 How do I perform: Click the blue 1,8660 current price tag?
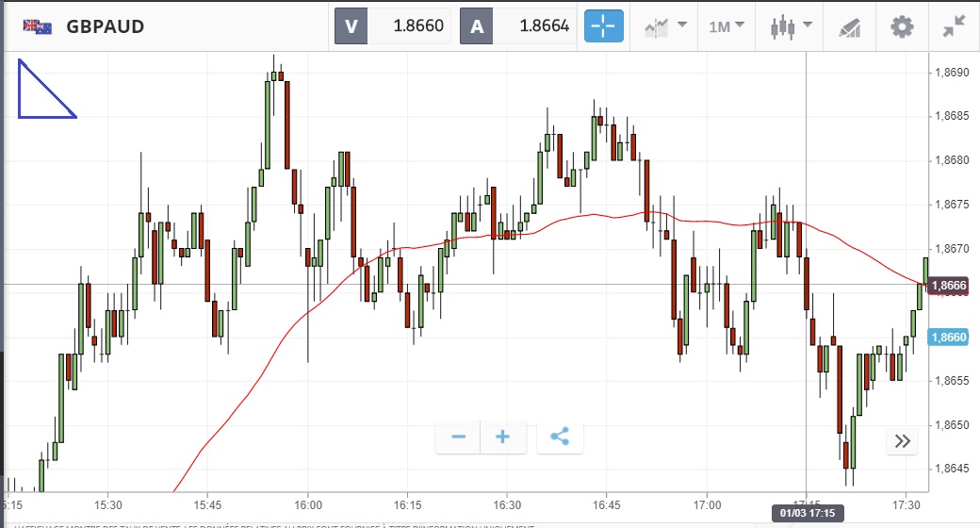click(x=948, y=337)
